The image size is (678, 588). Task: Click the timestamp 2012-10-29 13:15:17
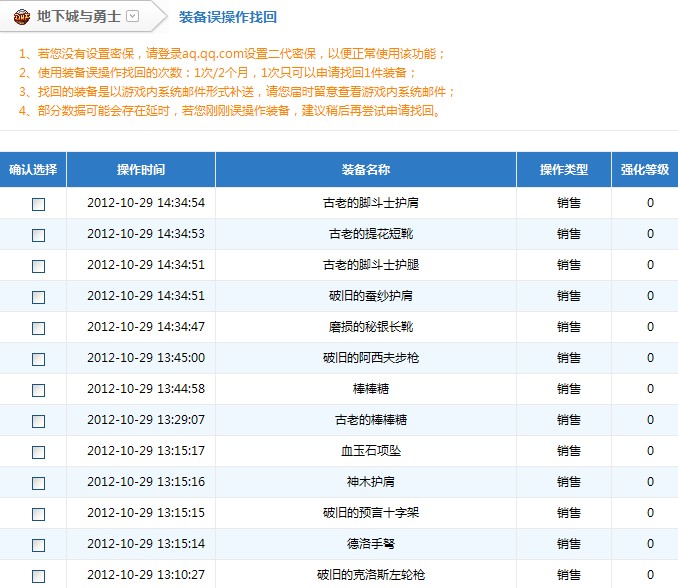coord(146,451)
